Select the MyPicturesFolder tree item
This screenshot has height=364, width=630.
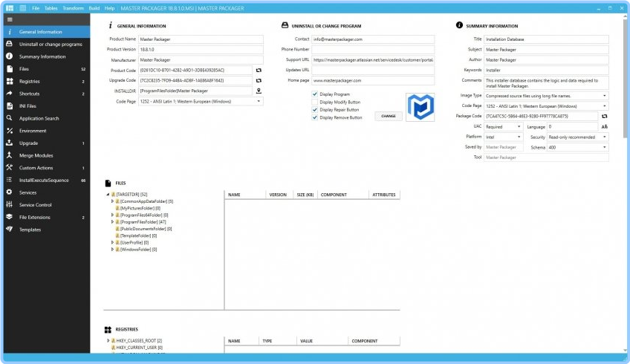pos(138,208)
